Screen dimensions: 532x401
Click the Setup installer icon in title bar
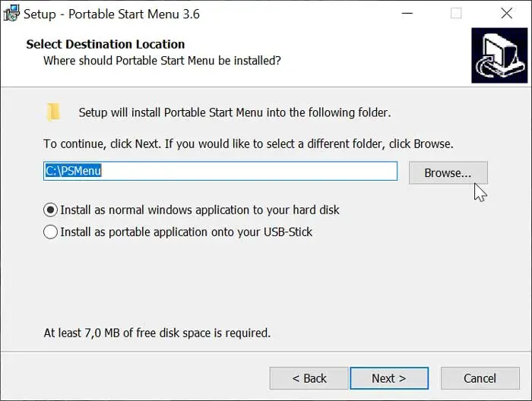(x=11, y=14)
